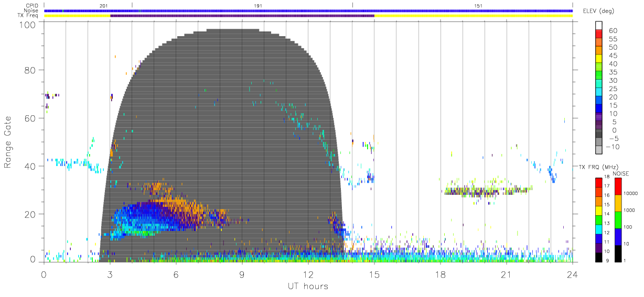Screen dimensions: 644x297
Task: Click x-axis tick label 24
Action: 572,274
